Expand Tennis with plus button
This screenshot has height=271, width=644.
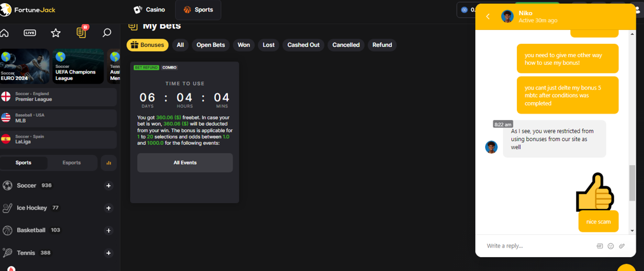coord(109,253)
